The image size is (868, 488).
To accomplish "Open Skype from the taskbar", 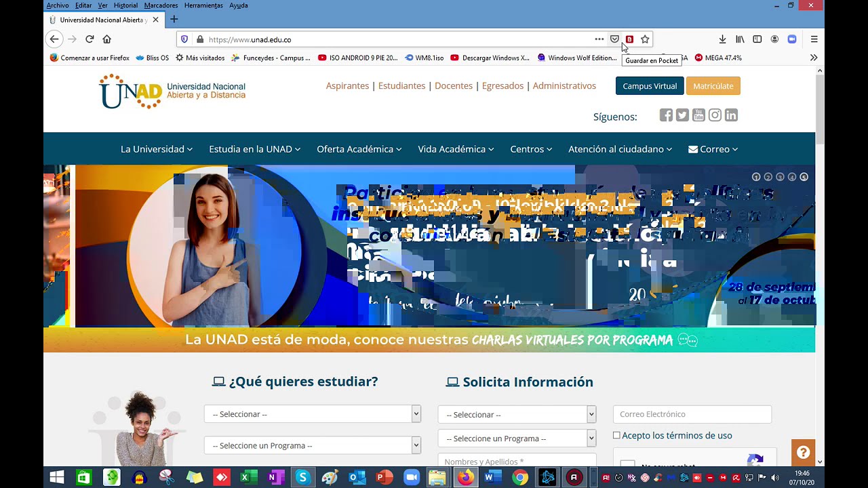I will point(302,478).
